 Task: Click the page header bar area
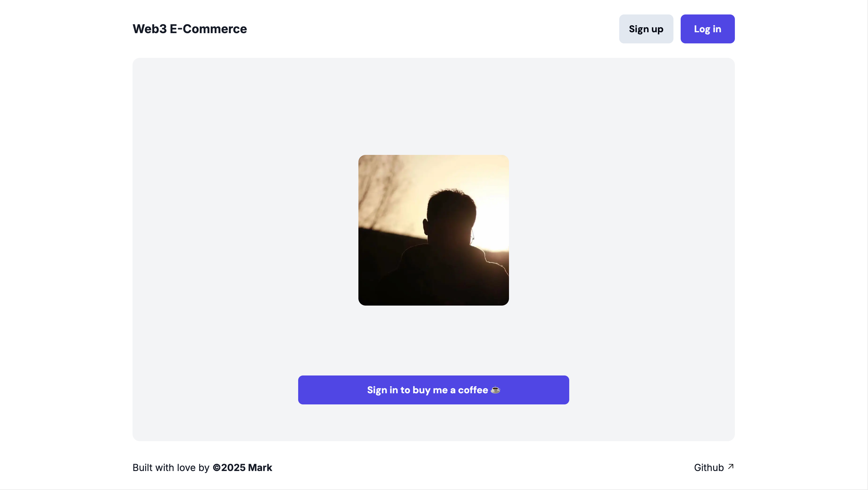[x=434, y=29]
